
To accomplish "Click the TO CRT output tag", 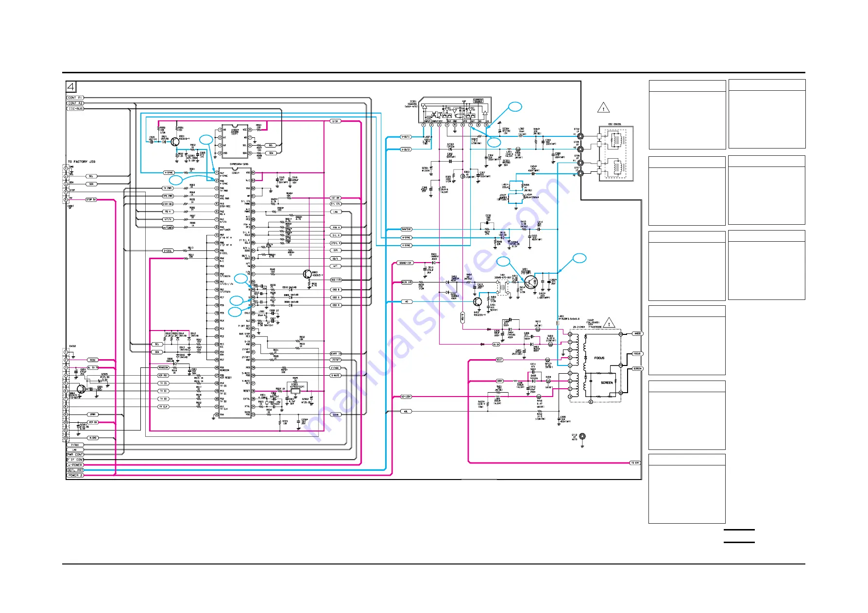I will [635, 463].
